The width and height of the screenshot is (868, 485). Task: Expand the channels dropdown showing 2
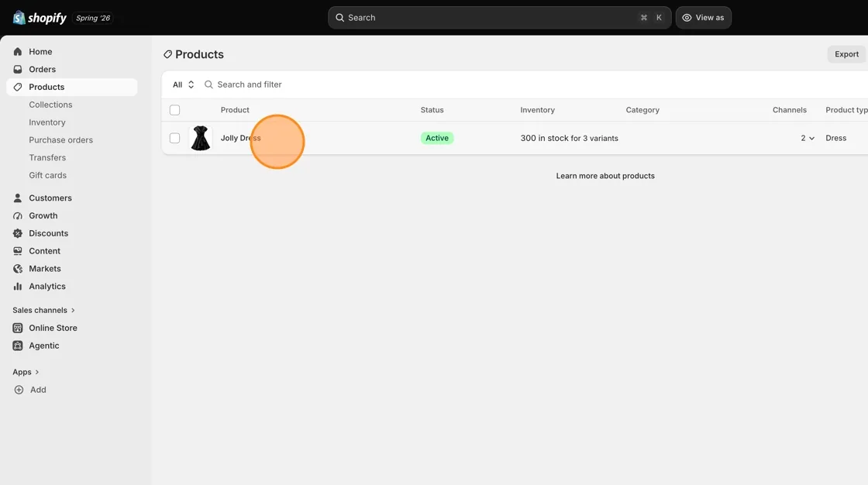[x=808, y=139]
